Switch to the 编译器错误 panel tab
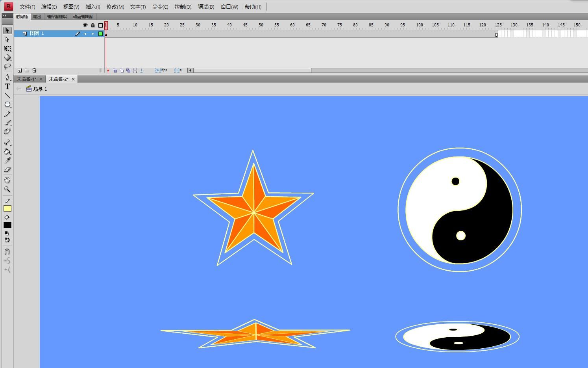 click(57, 17)
